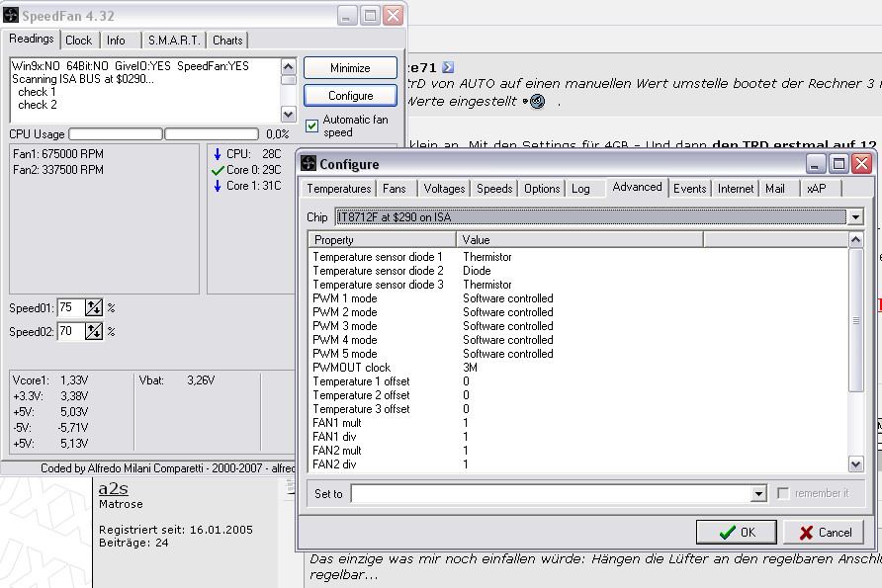Select the 'Temperature 3 offset' row
882x588 pixels.
pyautogui.click(x=578, y=409)
